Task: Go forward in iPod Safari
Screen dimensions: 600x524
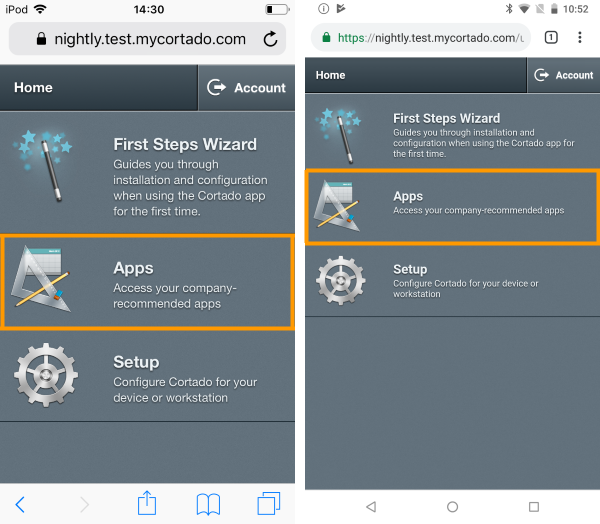Action: [85, 504]
